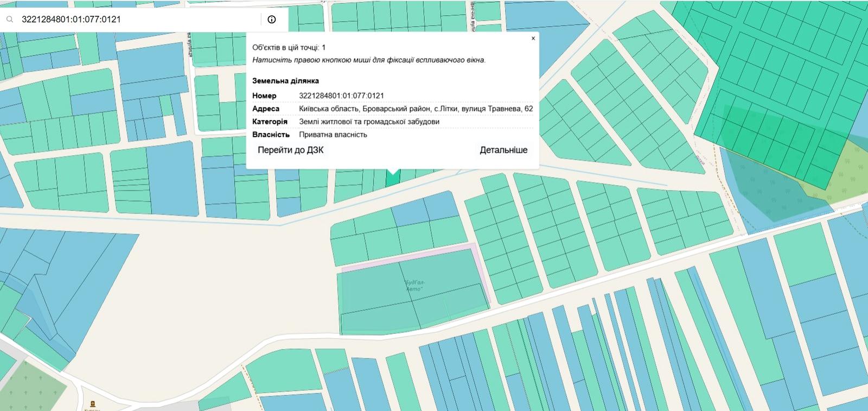Click the cadastral number in the Номер row
Screen dimensions: 868x411
[341, 96]
